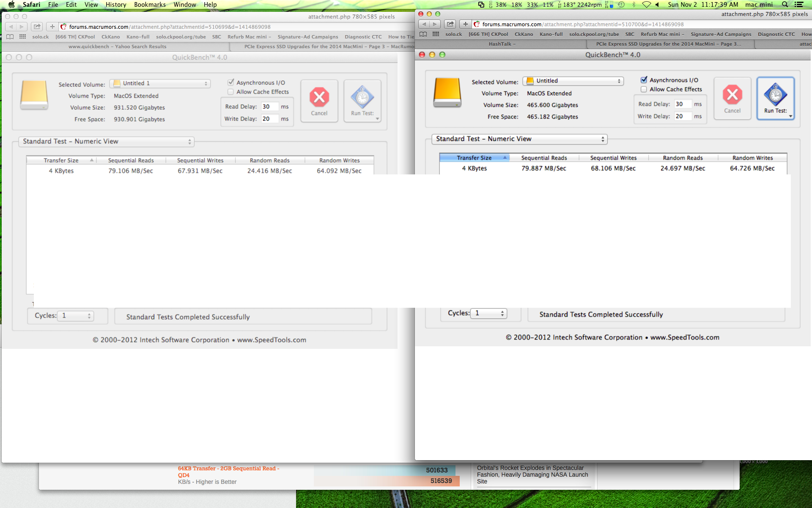Click the Spotlight search magnifier icon
This screenshot has width=812, height=508.
(785, 5)
